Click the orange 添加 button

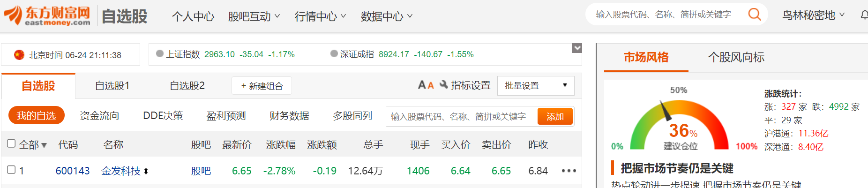(555, 116)
